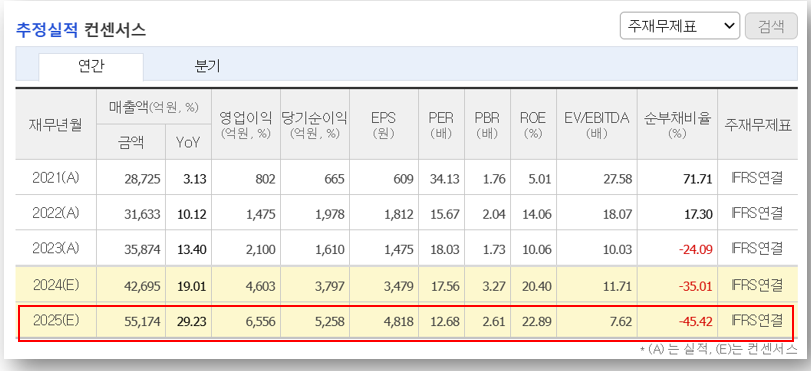Click net debt ratio -45.42

tap(696, 322)
